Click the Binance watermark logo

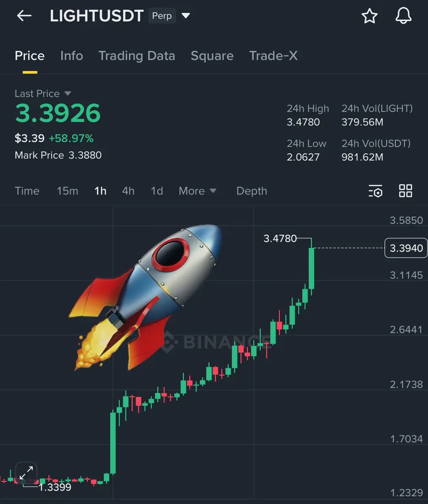point(216,341)
